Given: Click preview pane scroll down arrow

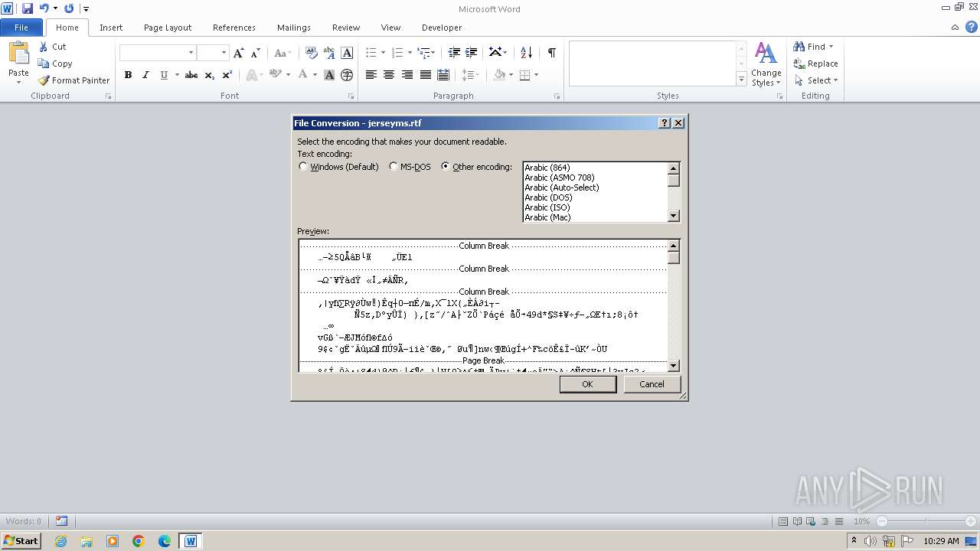Looking at the screenshot, I should click(x=674, y=366).
